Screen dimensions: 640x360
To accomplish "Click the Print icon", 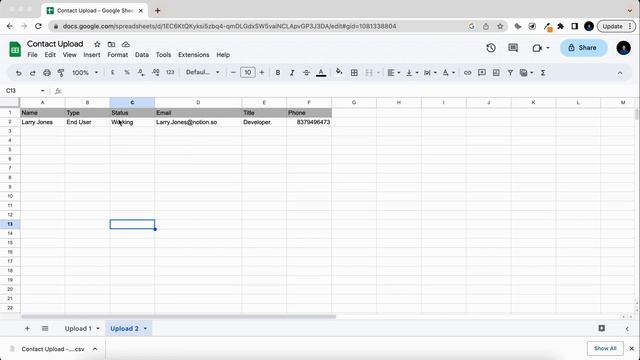I will 47,73.
